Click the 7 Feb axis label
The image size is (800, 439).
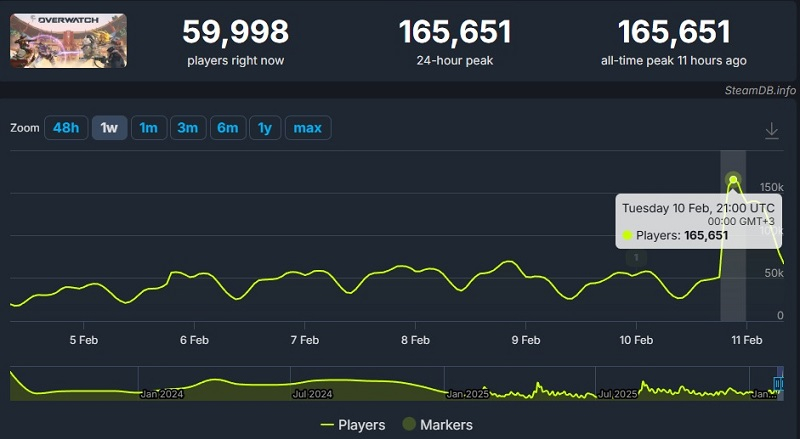[x=305, y=340]
